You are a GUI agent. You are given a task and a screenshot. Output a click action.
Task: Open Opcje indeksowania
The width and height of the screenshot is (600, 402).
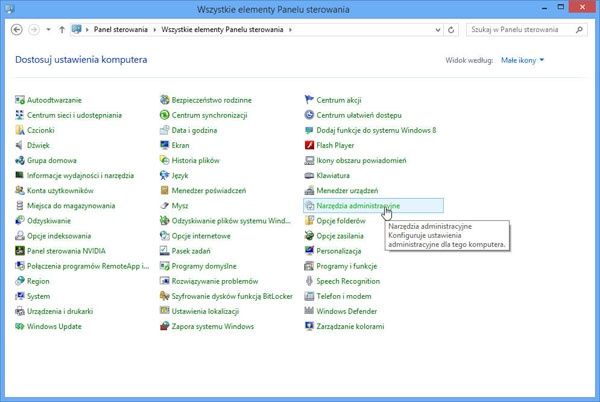coord(59,236)
